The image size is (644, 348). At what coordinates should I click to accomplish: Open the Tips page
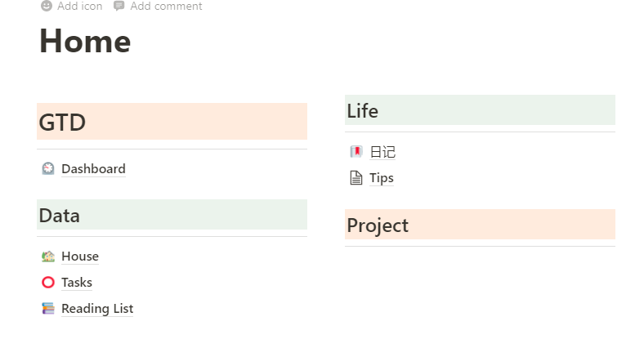[x=382, y=178]
